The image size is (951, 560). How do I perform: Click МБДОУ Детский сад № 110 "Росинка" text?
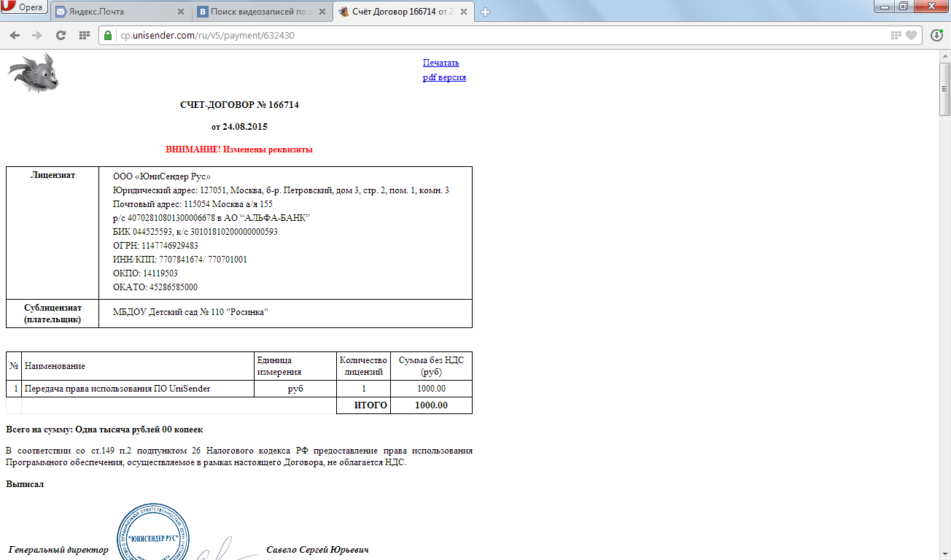click(191, 313)
